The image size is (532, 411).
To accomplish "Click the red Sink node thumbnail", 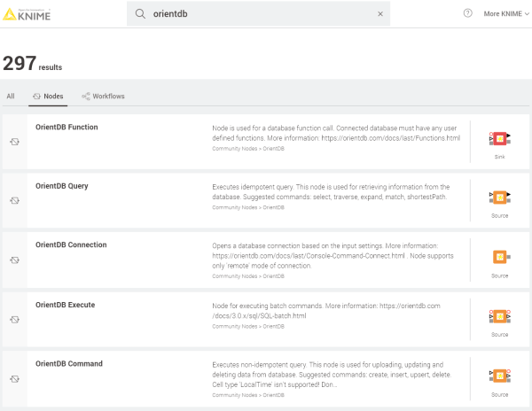I will point(500,138).
